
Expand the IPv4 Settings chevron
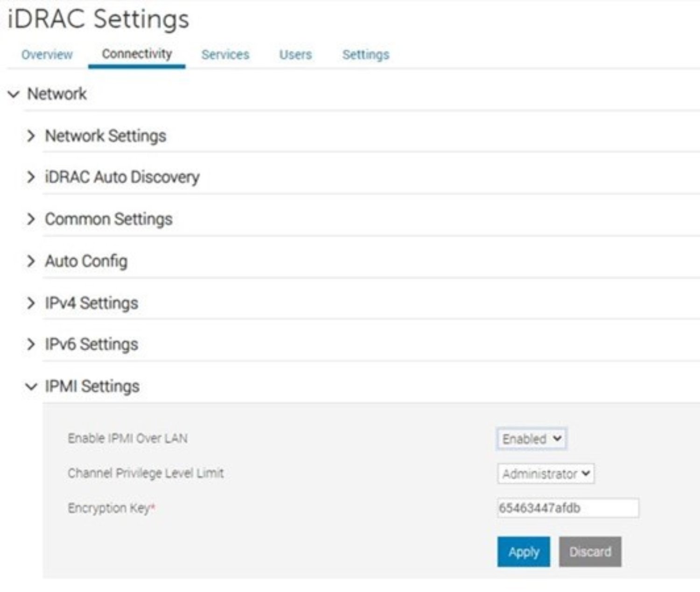coord(31,303)
